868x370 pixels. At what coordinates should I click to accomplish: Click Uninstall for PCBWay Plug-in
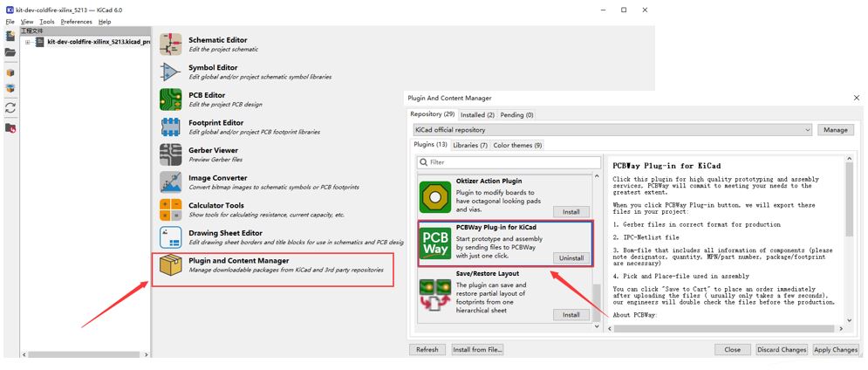(x=571, y=258)
